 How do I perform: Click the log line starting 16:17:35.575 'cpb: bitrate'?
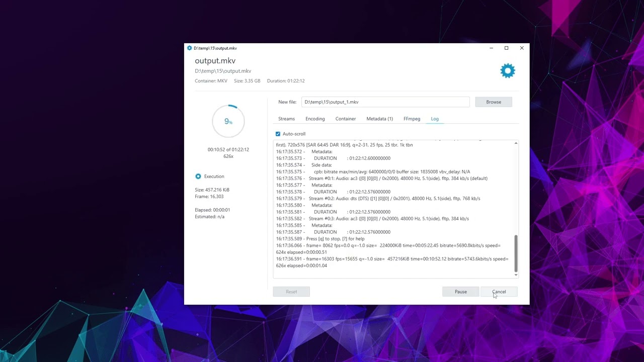click(x=373, y=171)
